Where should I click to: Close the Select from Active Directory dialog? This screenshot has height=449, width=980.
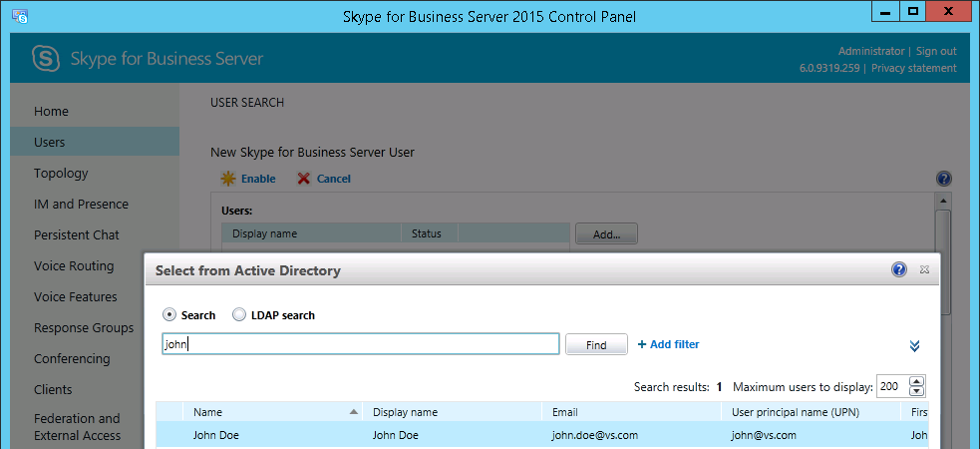click(924, 269)
